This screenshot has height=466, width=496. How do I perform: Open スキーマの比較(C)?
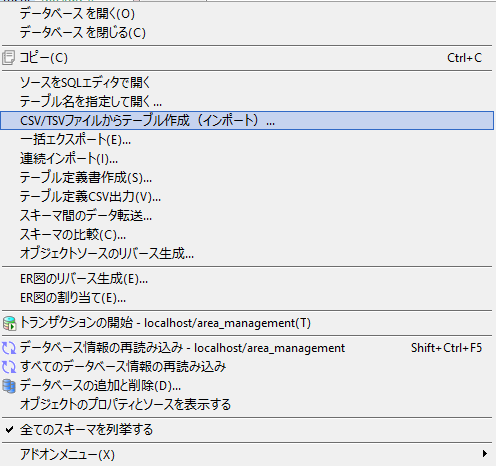248,235
